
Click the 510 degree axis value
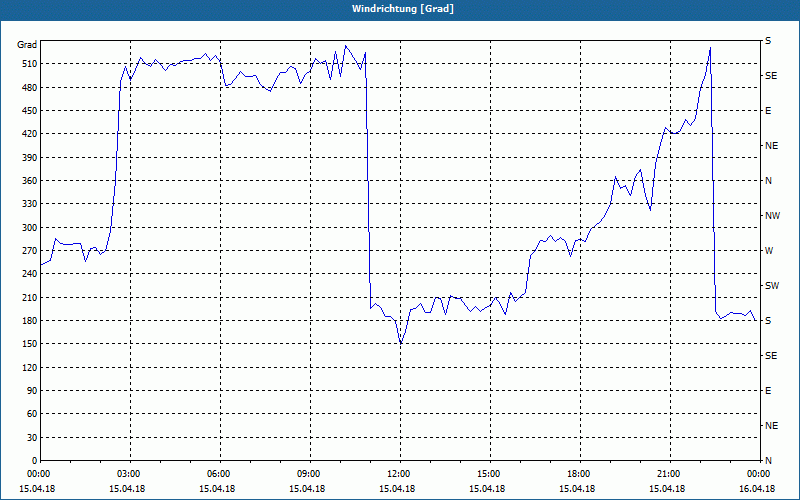(x=30, y=64)
